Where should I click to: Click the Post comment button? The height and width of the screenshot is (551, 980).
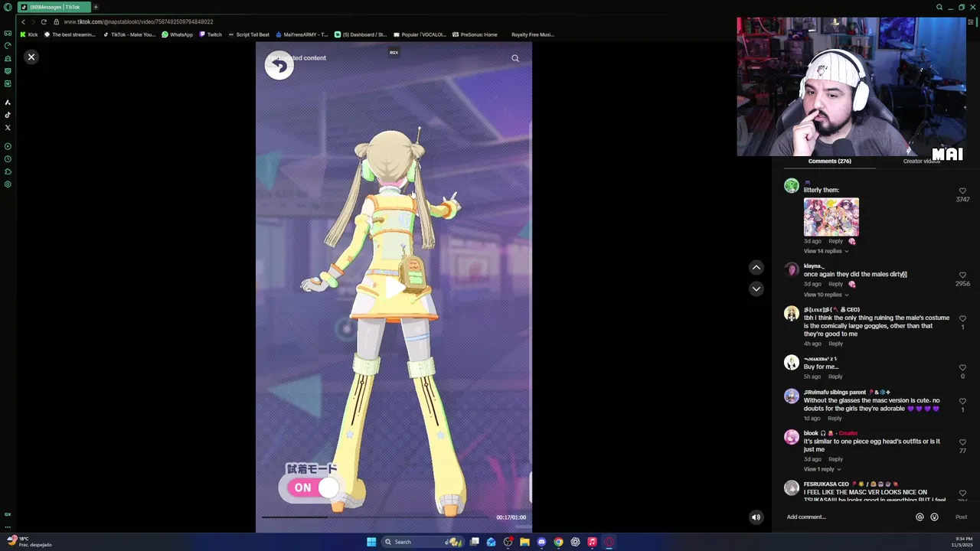[961, 517]
